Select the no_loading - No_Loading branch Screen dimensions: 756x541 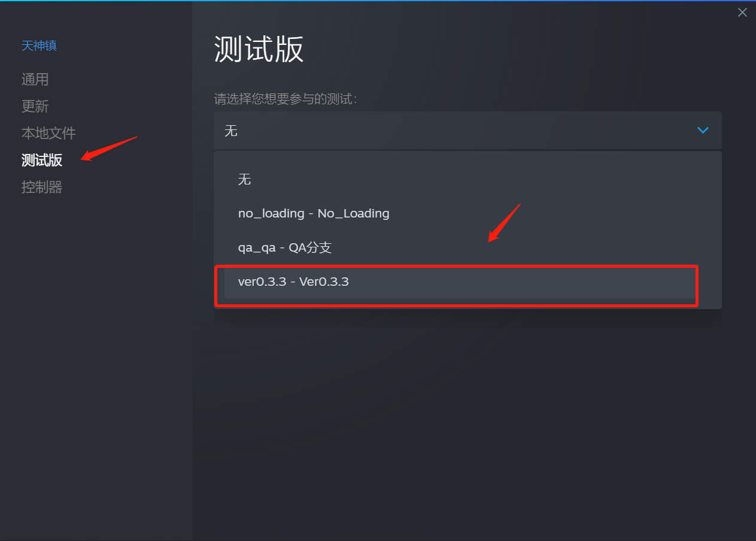coord(467,213)
